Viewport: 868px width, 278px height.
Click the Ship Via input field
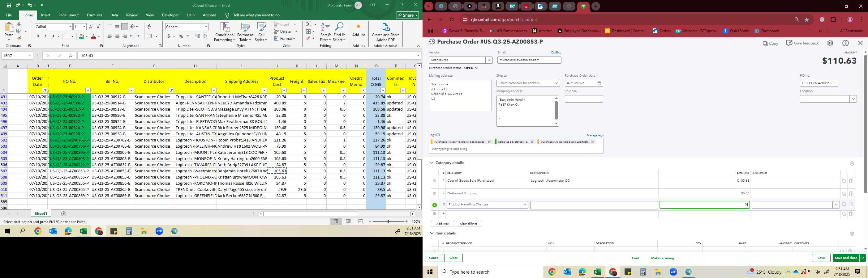[584, 99]
